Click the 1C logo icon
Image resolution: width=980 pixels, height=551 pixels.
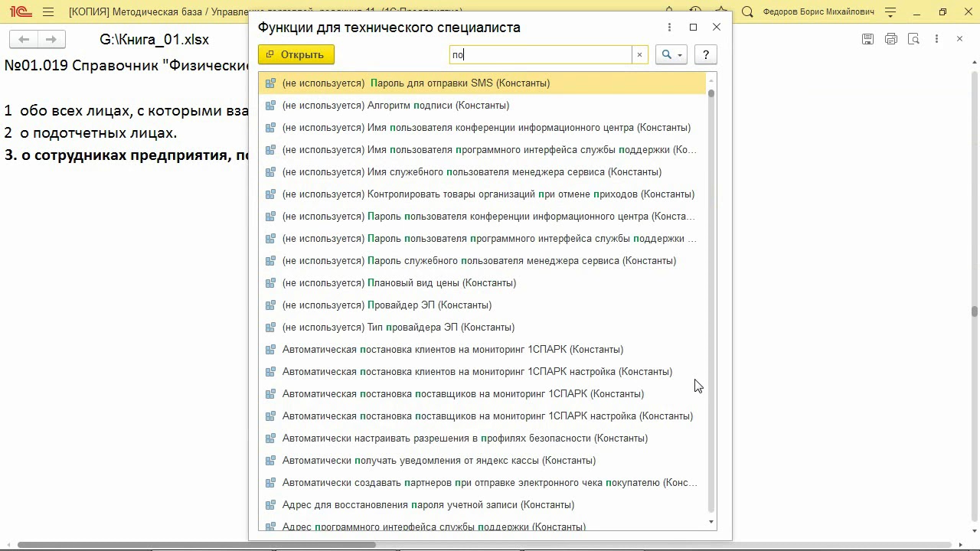tap(20, 12)
